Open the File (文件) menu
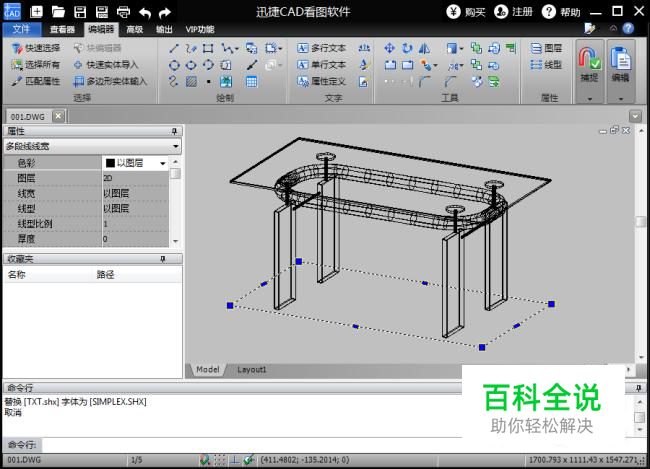Image resolution: width=650 pixels, height=469 pixels. [22, 29]
